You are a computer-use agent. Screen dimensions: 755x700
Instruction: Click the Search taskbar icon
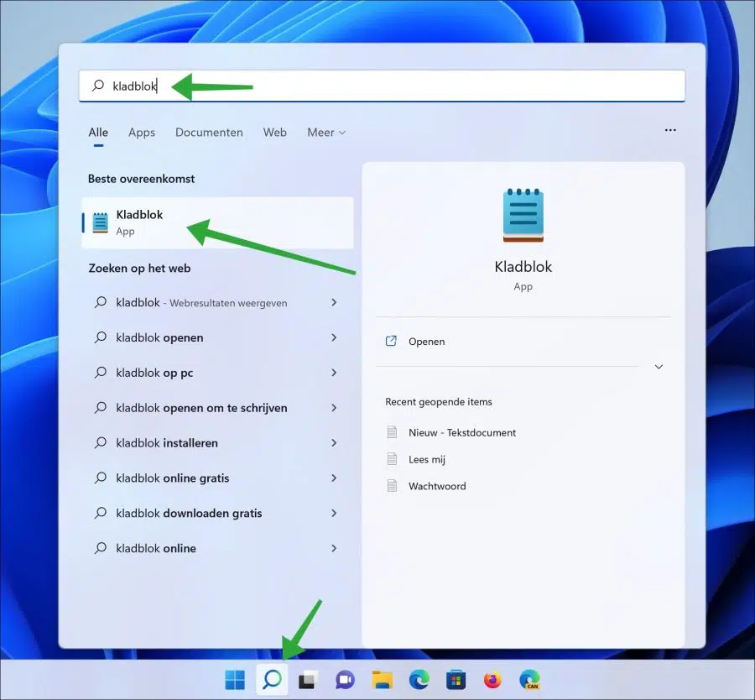pyautogui.click(x=272, y=680)
